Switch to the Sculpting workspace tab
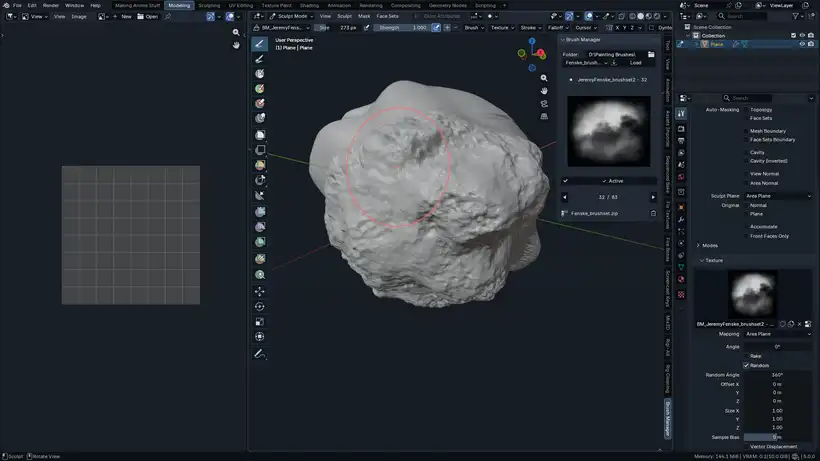Image resolution: width=820 pixels, height=461 pixels. [x=209, y=5]
